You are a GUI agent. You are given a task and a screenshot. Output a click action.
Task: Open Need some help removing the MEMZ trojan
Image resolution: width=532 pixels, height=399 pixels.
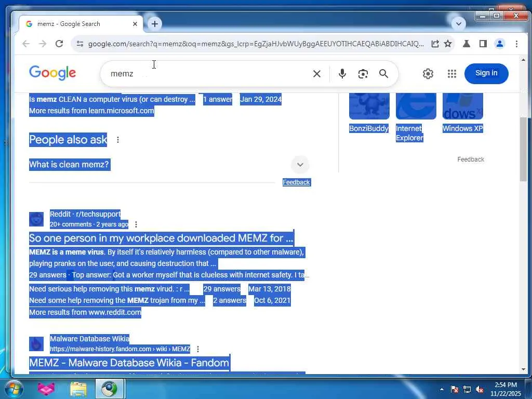(x=117, y=301)
